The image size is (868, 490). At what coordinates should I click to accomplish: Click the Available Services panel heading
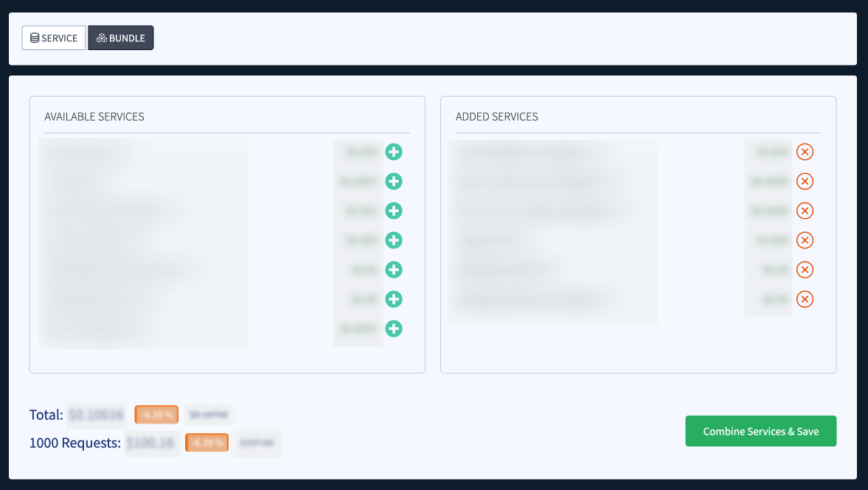pyautogui.click(x=94, y=116)
